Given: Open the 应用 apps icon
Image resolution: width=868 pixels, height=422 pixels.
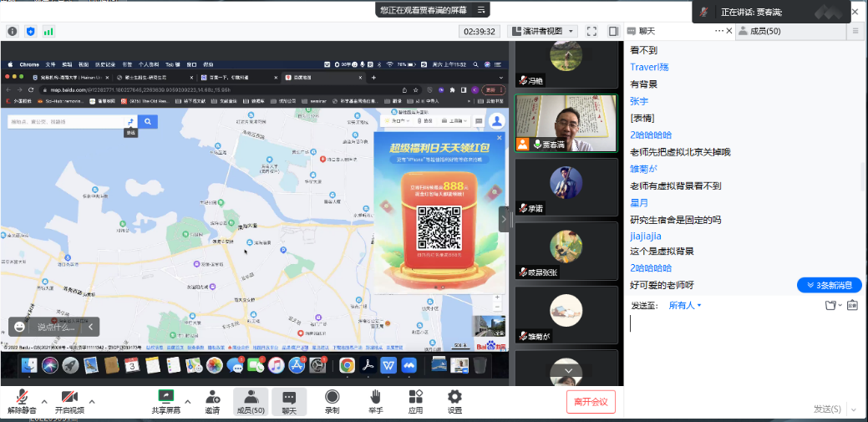Looking at the screenshot, I should click(415, 401).
